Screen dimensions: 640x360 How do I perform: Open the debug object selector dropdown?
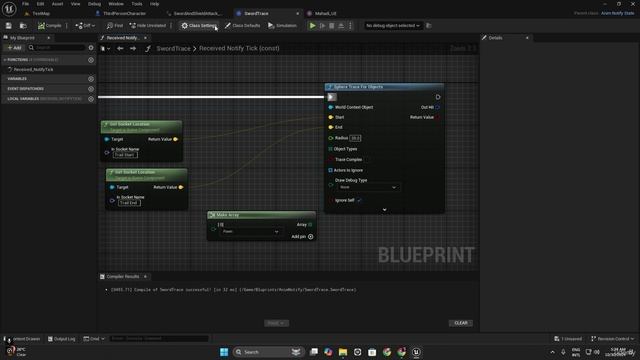[x=392, y=26]
